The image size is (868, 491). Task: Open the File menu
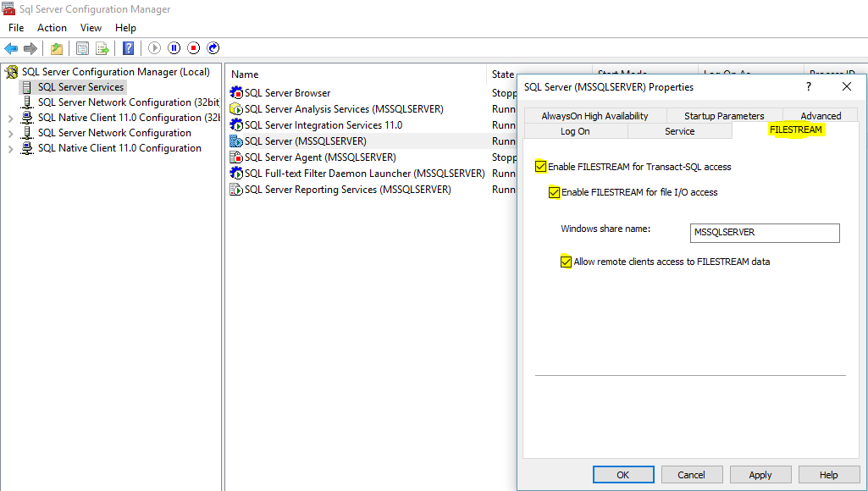(x=16, y=28)
